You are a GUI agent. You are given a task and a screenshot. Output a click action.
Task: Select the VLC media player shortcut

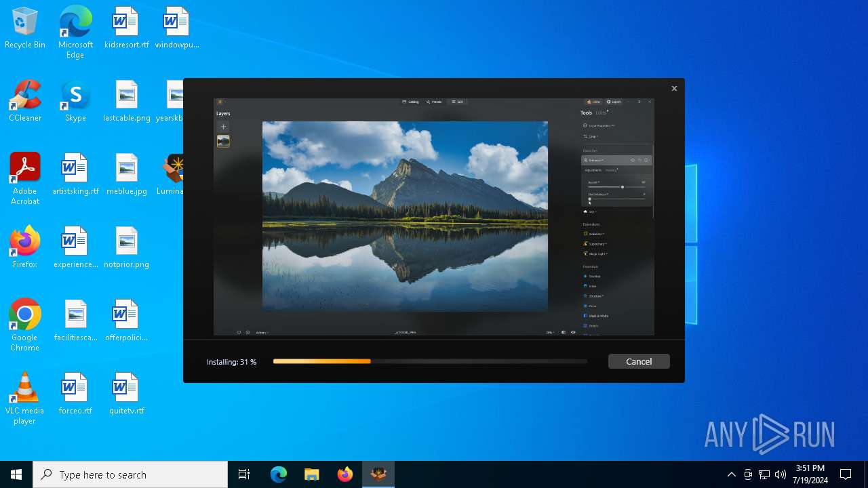pos(25,399)
